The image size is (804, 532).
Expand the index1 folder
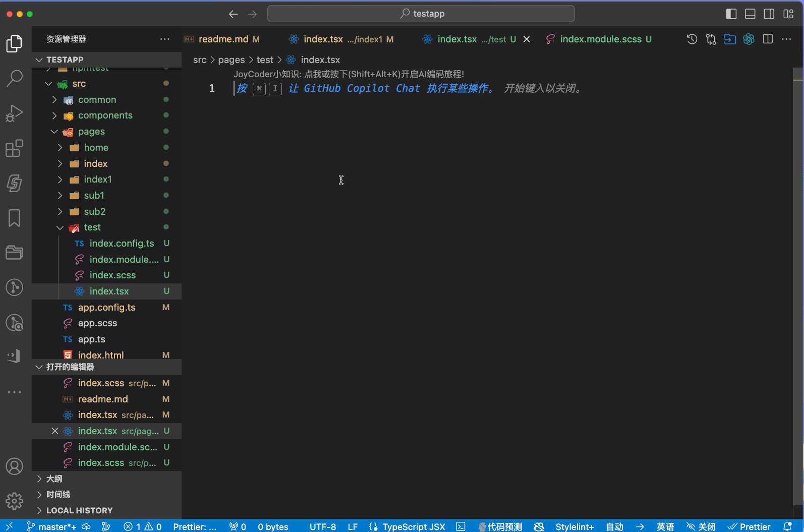(x=106, y=180)
